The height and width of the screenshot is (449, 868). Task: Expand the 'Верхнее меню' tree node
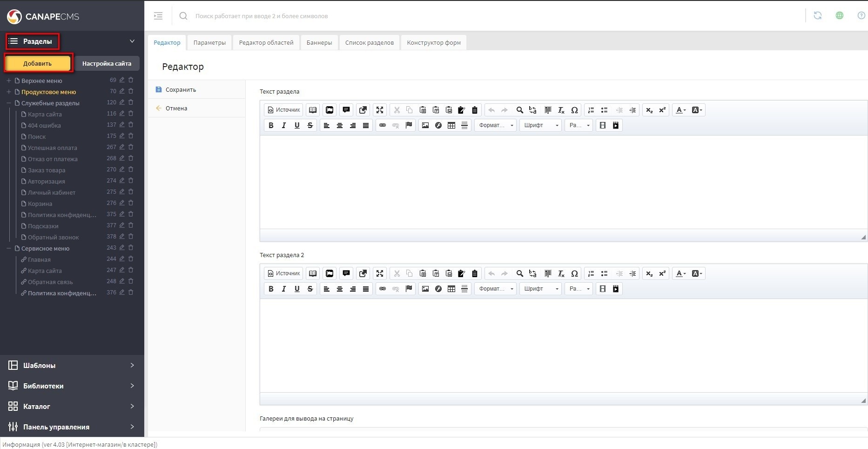click(9, 81)
